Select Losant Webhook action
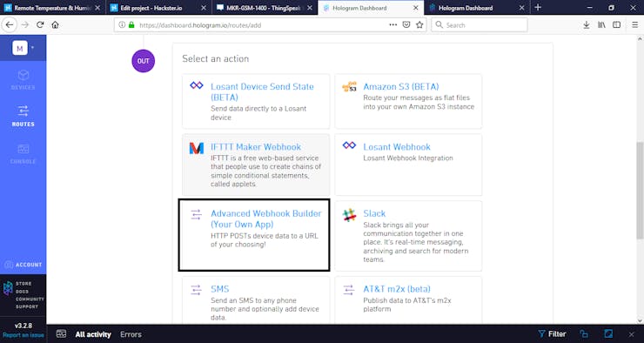Image resolution: width=644 pixels, height=343 pixels. coord(408,165)
